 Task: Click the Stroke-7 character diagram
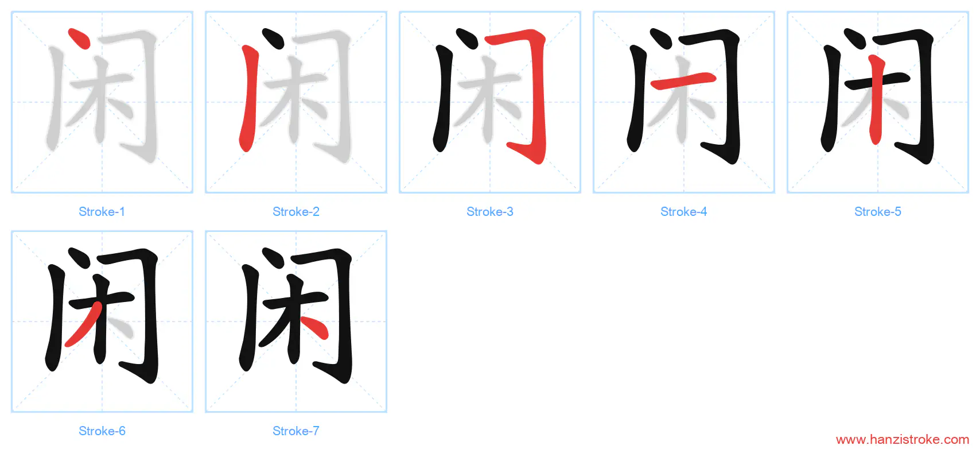(x=296, y=322)
